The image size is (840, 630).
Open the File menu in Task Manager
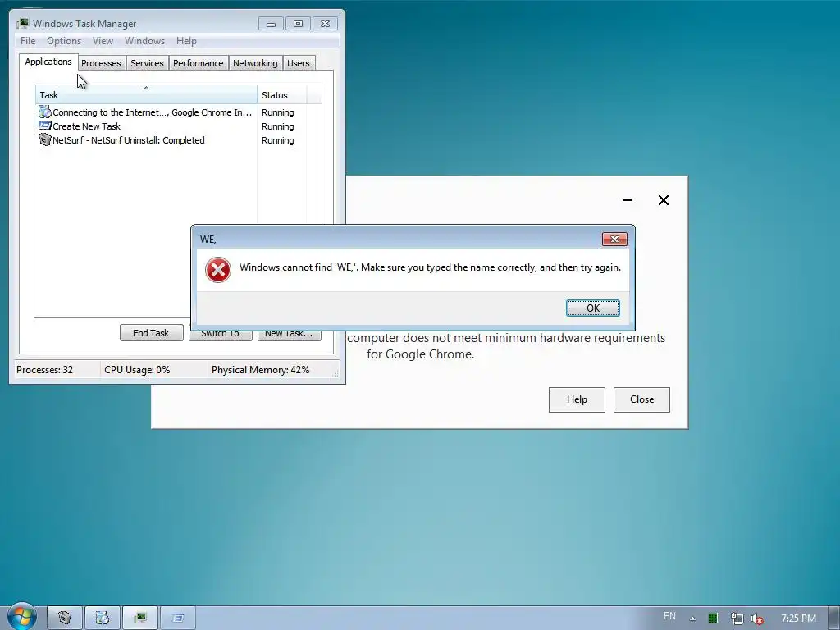pyautogui.click(x=28, y=41)
